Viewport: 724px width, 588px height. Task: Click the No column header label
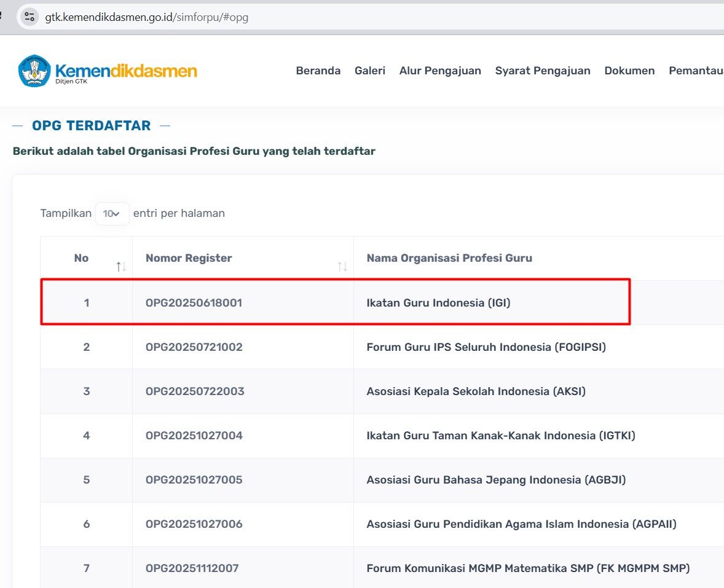(81, 258)
